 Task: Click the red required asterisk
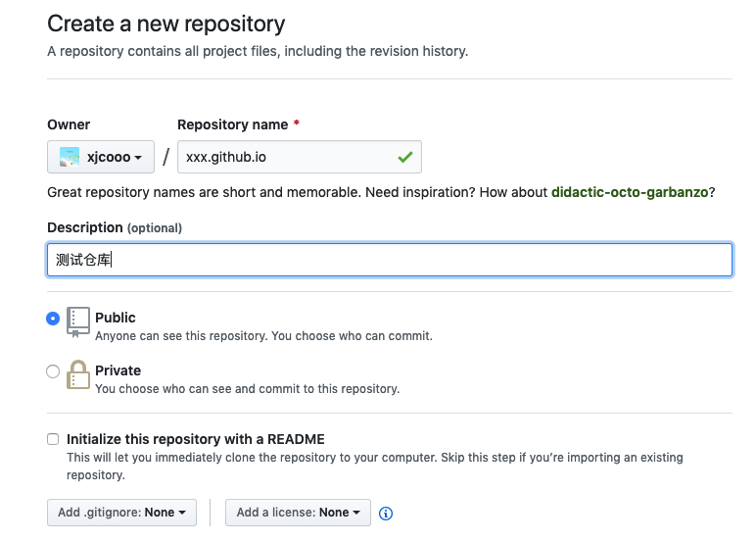297,123
